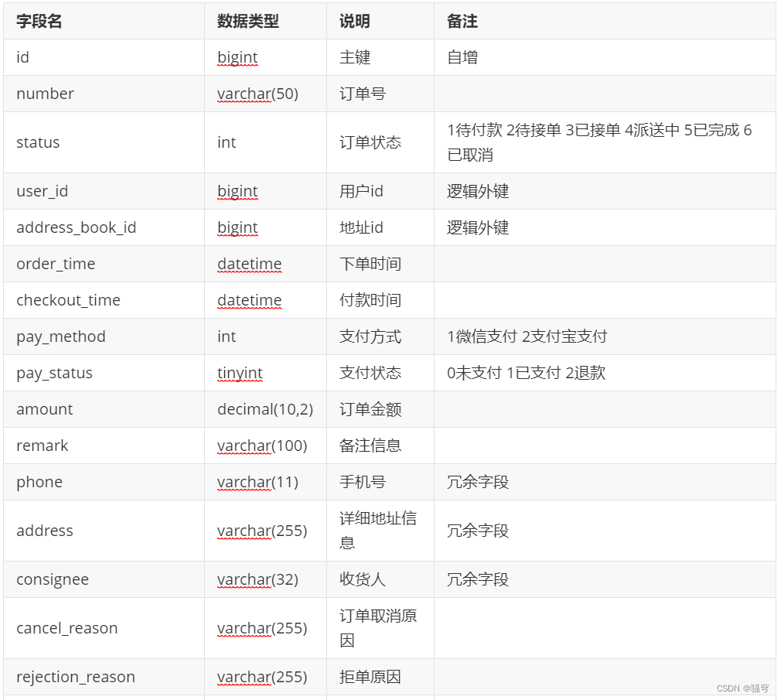Select the 'consignee' field name
781x700 pixels.
click(x=53, y=580)
